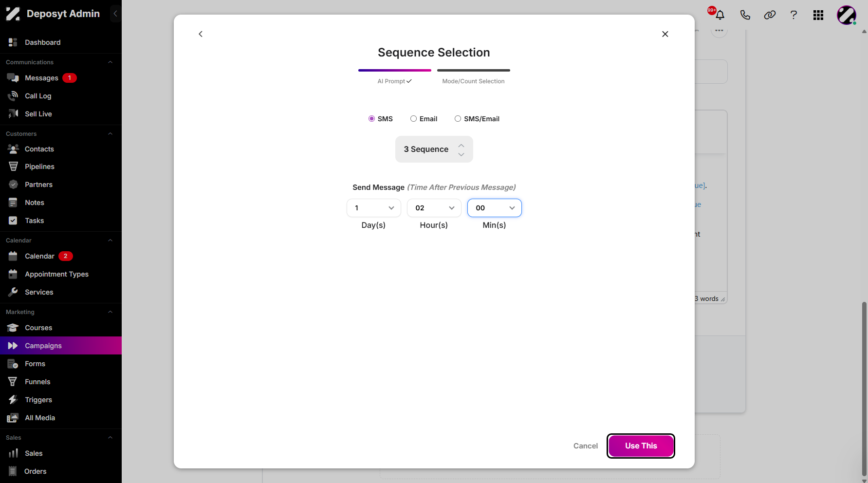
Task: Select the SMS/Email radio button
Action: click(x=458, y=119)
